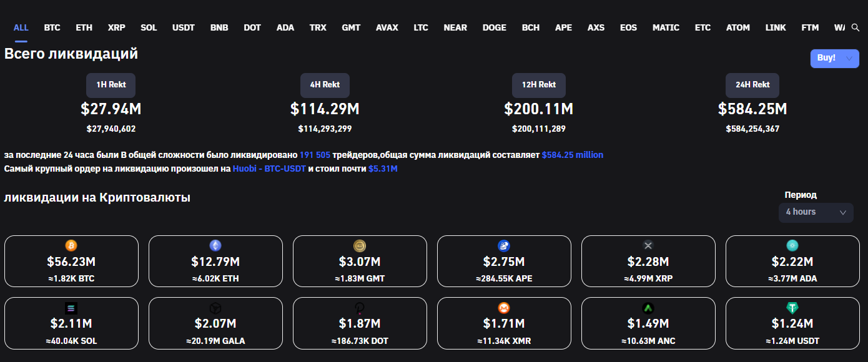The height and width of the screenshot is (362, 868).
Task: Open the Huobi - BTC-USDT link
Action: 269,169
